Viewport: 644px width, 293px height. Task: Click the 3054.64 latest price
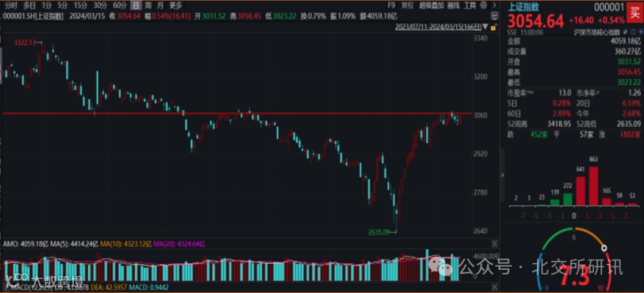pos(536,20)
